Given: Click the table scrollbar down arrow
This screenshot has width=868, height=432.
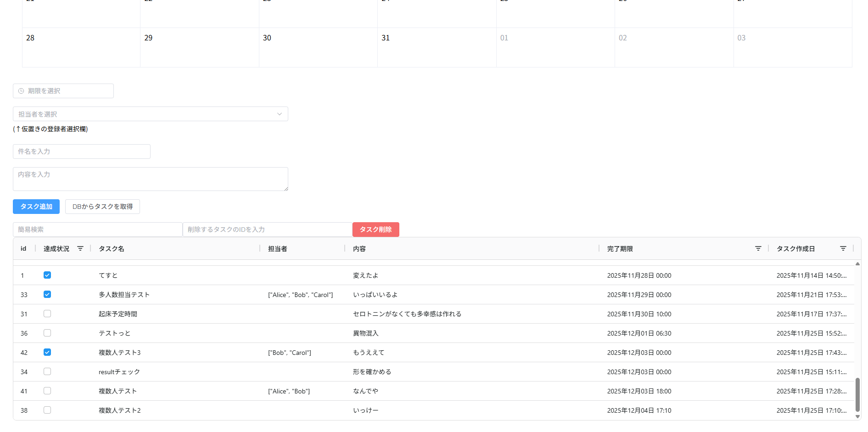Looking at the screenshot, I should coord(857,416).
